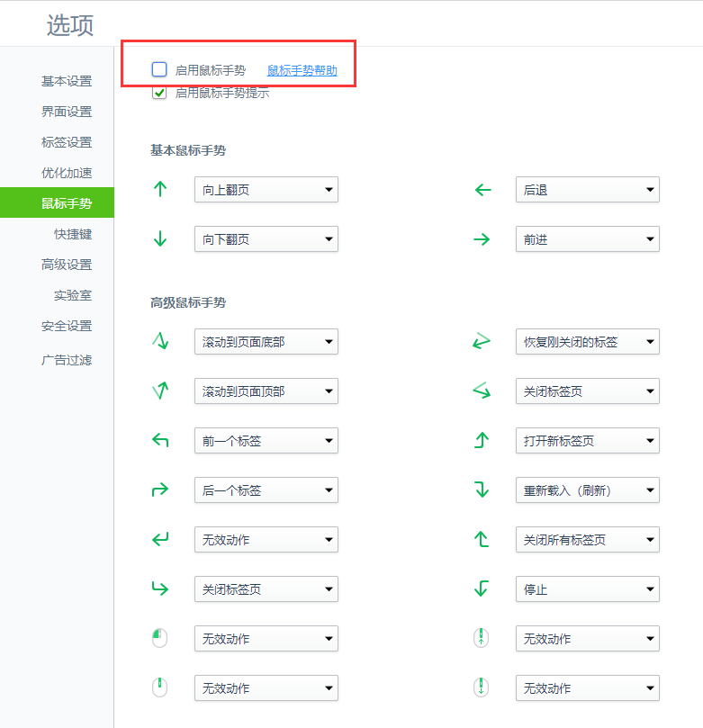The image size is (703, 728).
Task: Click the gesture icon next to 打开新标签页
Action: click(x=482, y=441)
